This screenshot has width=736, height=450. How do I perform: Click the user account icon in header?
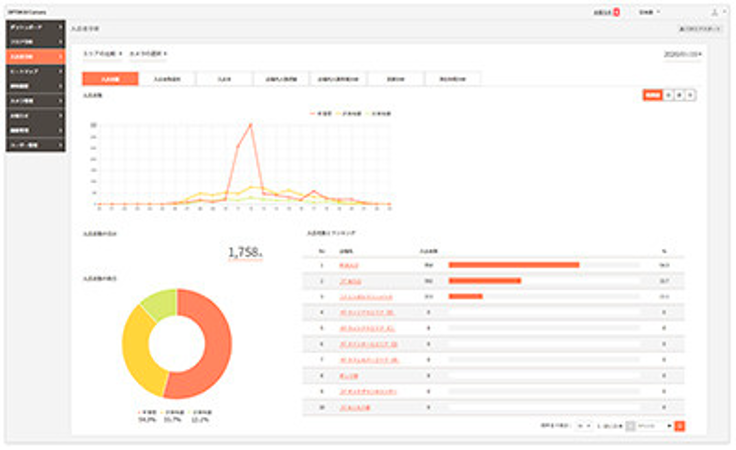(714, 12)
